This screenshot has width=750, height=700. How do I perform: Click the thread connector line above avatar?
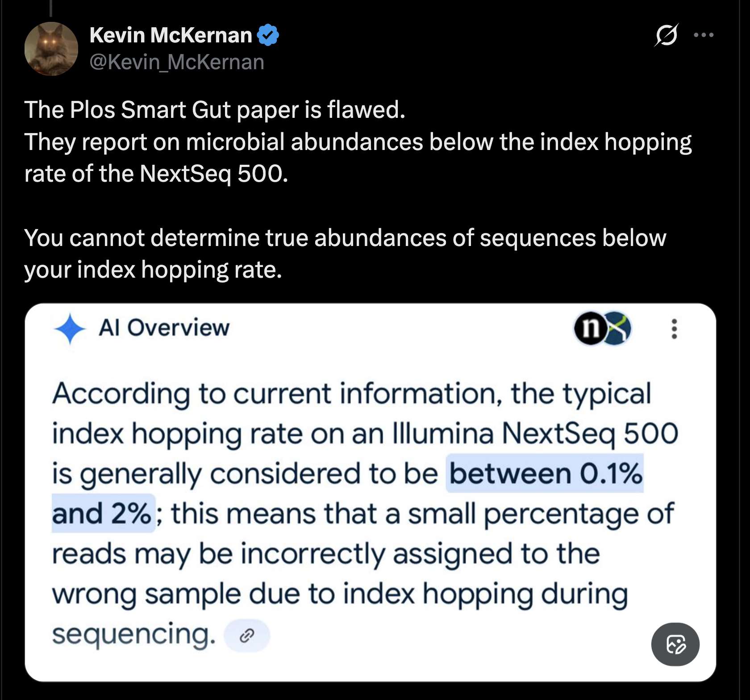(x=51, y=8)
